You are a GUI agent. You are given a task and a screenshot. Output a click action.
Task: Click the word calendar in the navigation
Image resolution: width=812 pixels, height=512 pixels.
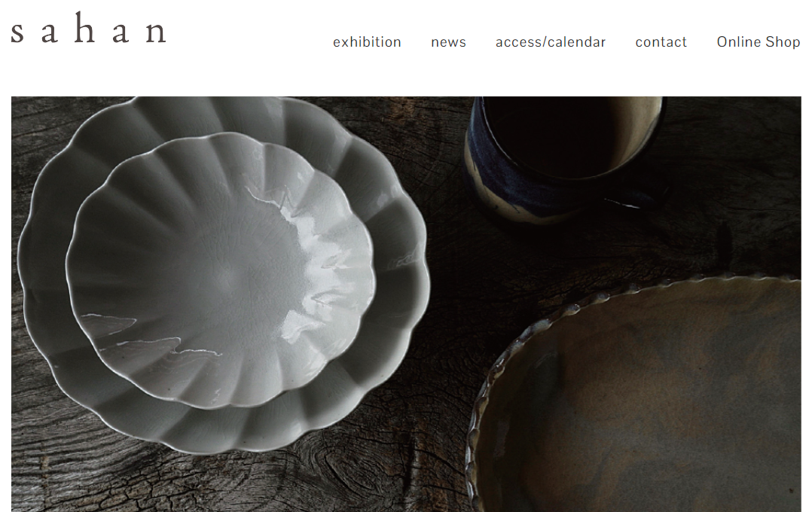click(576, 42)
